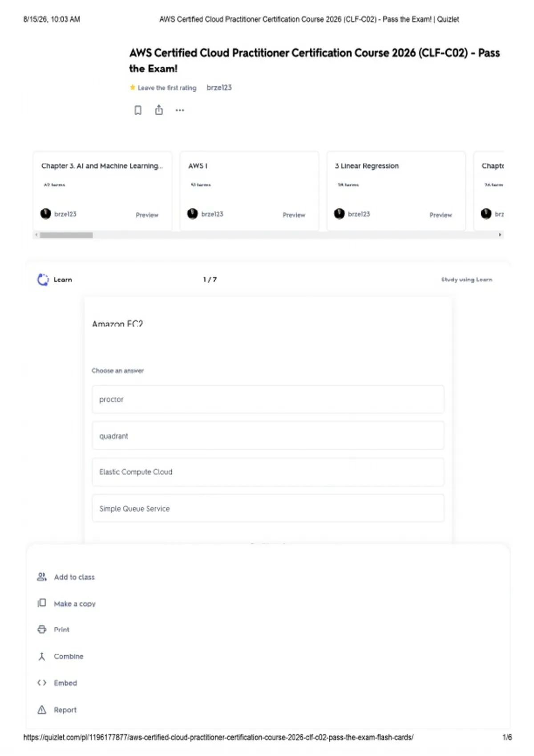Click the Embed code brackets icon
Image resolution: width=534 pixels, height=756 pixels.
[42, 683]
